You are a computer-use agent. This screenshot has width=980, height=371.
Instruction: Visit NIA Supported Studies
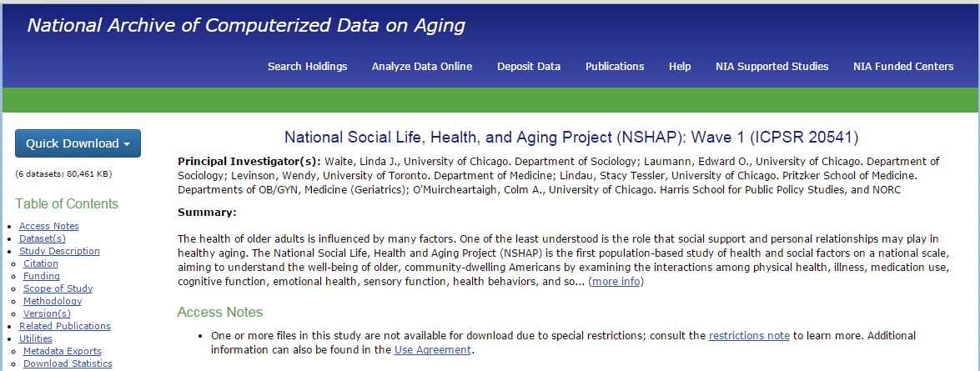[x=771, y=66]
